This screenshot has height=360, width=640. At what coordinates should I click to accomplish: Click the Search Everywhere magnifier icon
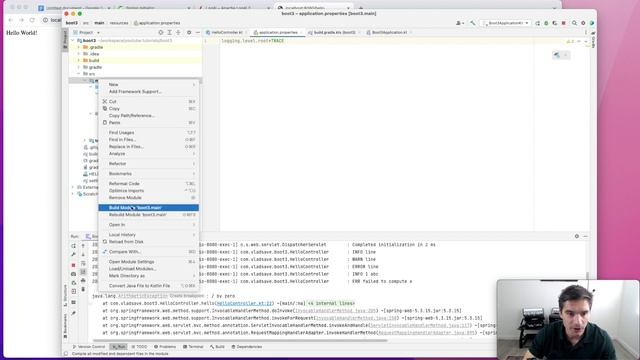click(x=574, y=23)
